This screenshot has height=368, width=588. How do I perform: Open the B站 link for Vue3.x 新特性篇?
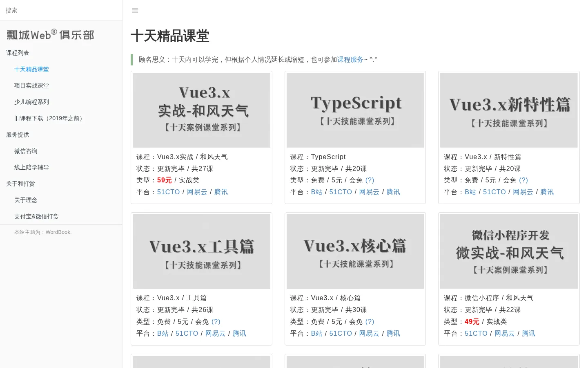click(x=470, y=192)
